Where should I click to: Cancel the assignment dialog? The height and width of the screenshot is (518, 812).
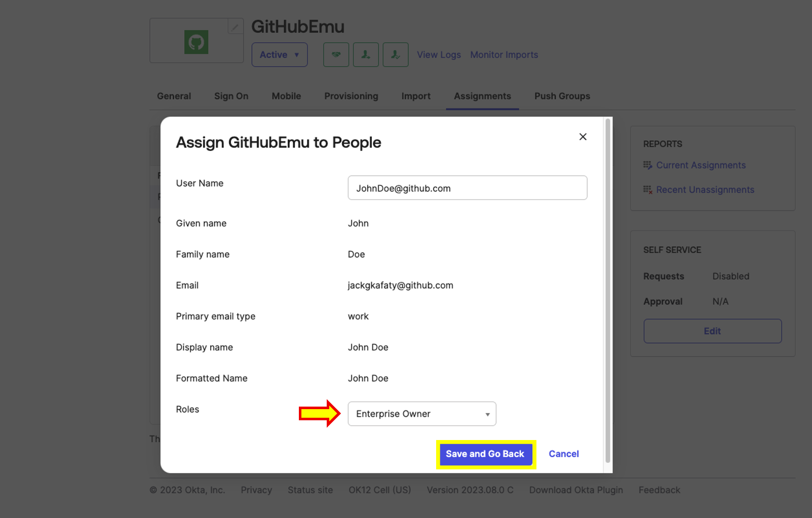coord(564,454)
